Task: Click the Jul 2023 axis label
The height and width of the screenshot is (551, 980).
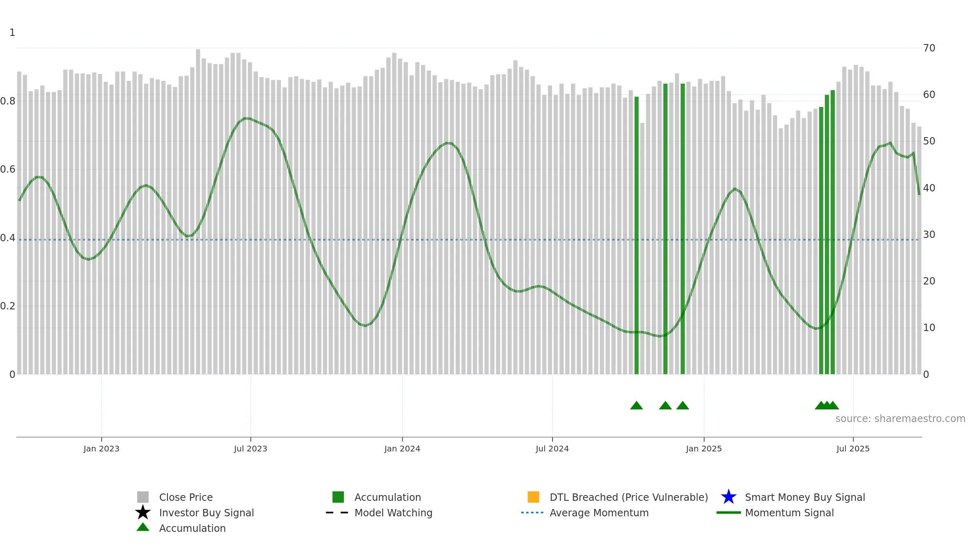Action: pos(250,449)
